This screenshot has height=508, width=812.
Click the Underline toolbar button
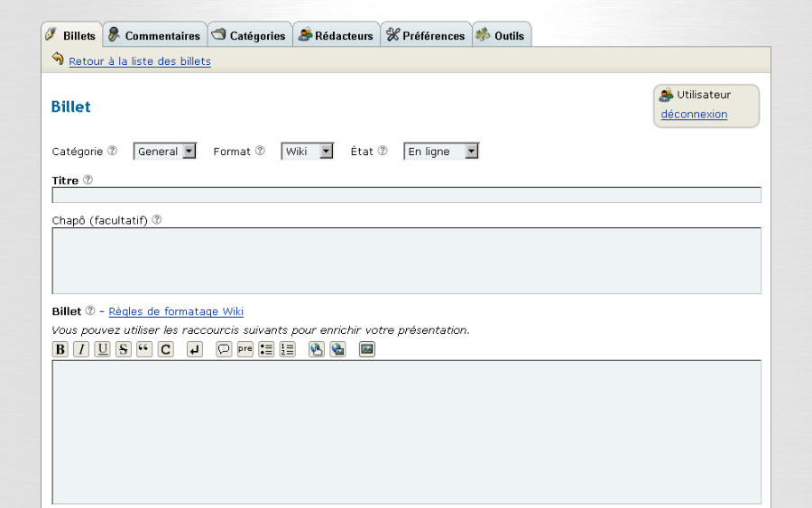[x=102, y=349]
